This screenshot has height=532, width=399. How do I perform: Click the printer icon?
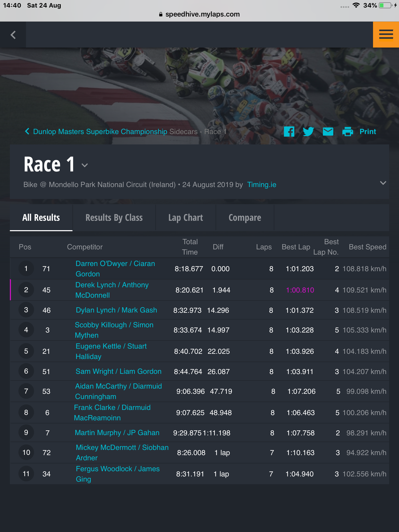[x=348, y=132]
